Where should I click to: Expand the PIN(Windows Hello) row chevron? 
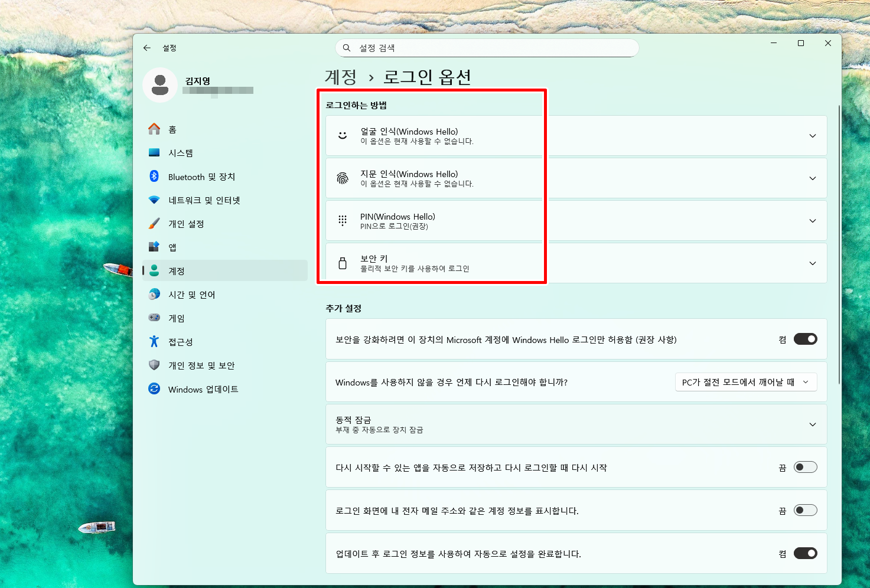click(x=813, y=221)
